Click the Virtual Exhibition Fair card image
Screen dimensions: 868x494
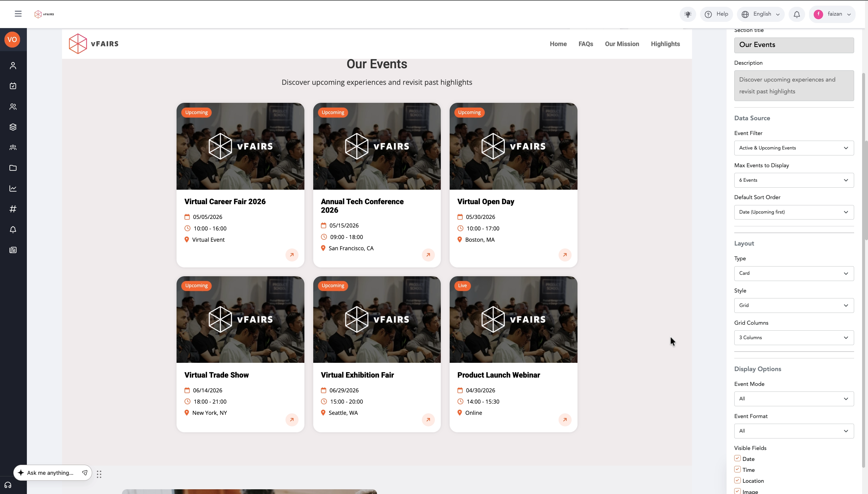tap(377, 320)
